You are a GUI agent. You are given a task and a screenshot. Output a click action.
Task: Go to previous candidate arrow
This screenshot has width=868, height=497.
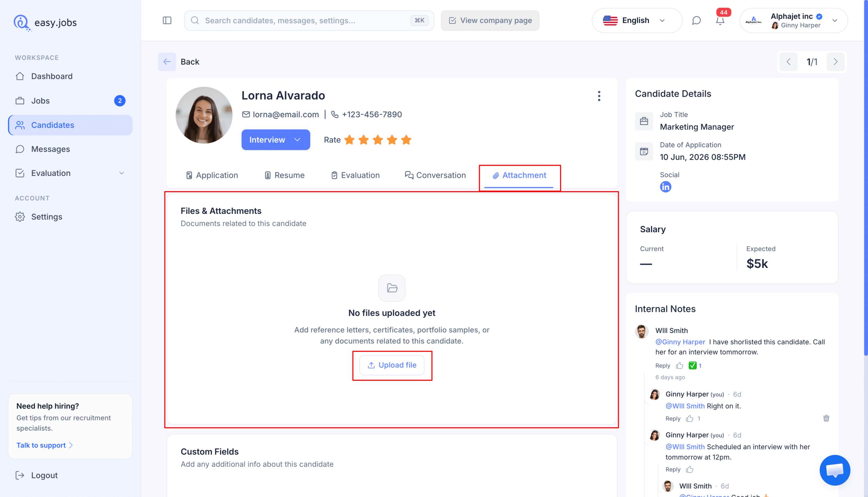click(788, 62)
